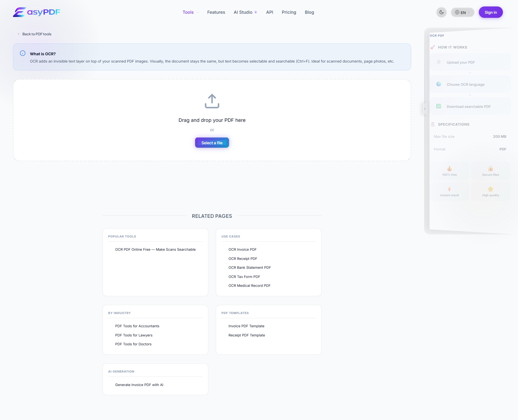Open Receipt PDF Template link
The image size is (518, 420).
pos(246,335)
